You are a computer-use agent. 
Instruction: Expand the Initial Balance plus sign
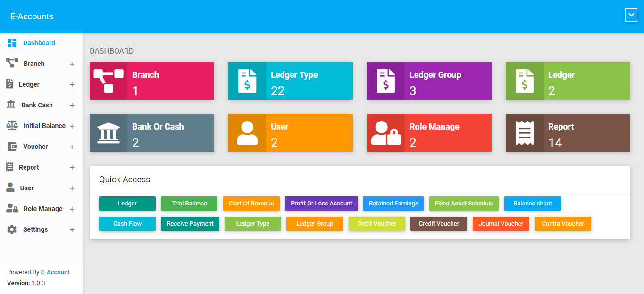tap(72, 126)
